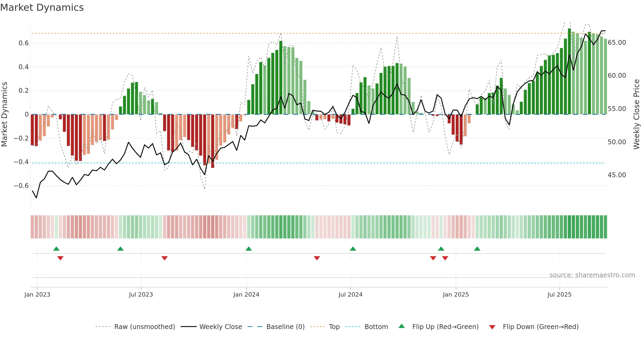This screenshot has height=362, width=644.
Task: Click the Weekly Close Price axis title
Action: (636, 114)
